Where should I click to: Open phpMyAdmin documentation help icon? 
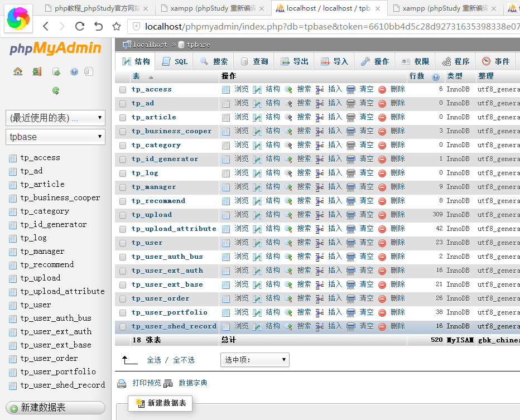click(x=74, y=71)
